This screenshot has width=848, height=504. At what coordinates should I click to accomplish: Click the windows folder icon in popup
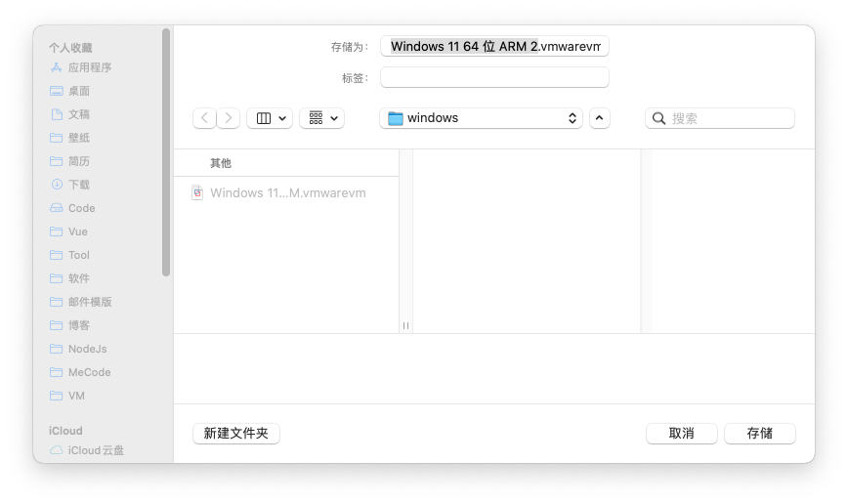point(396,118)
